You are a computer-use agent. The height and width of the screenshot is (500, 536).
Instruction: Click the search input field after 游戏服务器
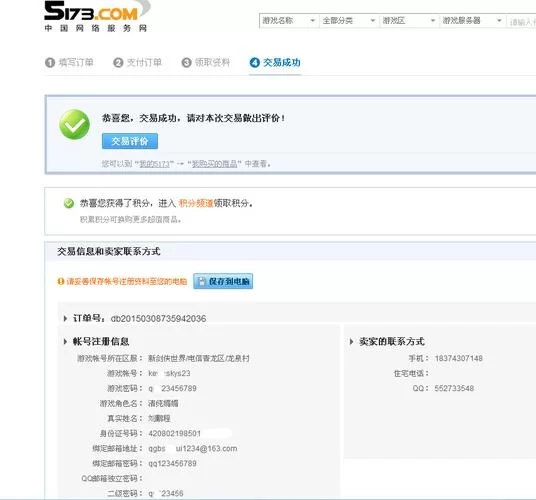tap(522, 22)
